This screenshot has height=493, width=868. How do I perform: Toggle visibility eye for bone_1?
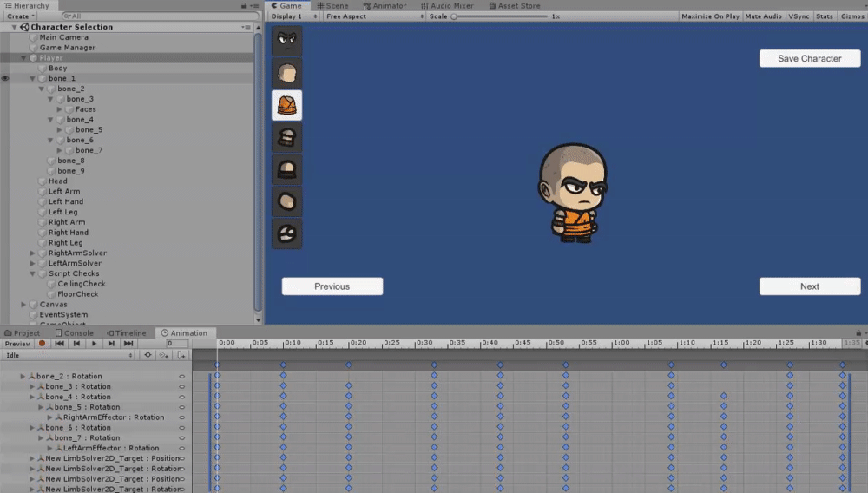click(5, 79)
